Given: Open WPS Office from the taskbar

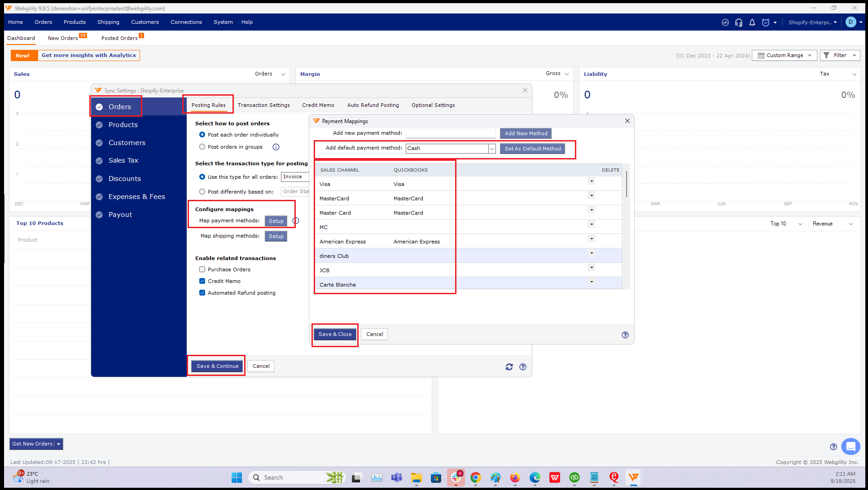Looking at the screenshot, I should (555, 477).
